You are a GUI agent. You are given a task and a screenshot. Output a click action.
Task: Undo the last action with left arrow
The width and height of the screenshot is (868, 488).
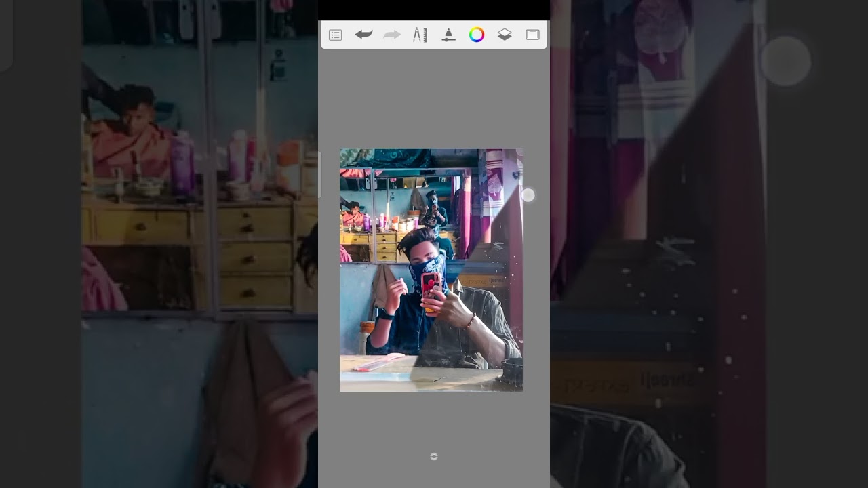click(x=363, y=35)
